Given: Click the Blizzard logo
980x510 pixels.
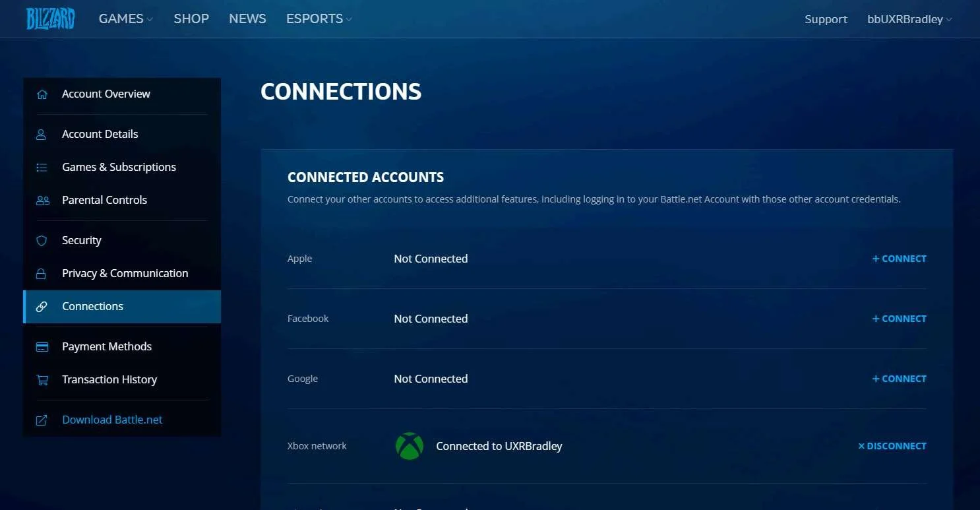Looking at the screenshot, I should click(51, 18).
